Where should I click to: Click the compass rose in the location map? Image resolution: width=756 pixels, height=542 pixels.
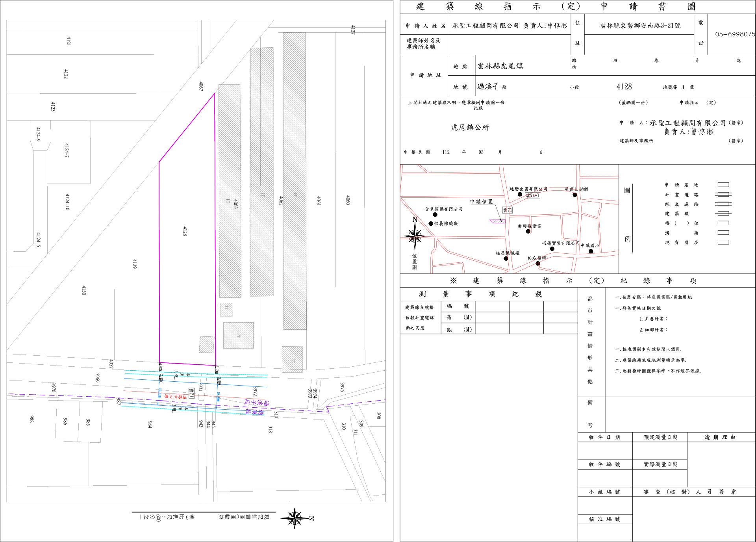pos(415,236)
